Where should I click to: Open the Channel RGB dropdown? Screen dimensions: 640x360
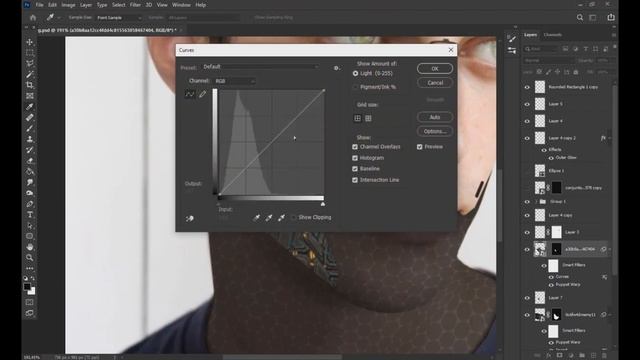click(235, 81)
